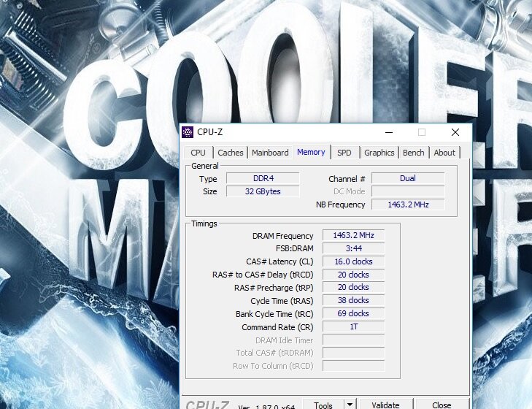The width and height of the screenshot is (532, 409).
Task: Click the DRAM Idle Timer label
Action: [284, 340]
